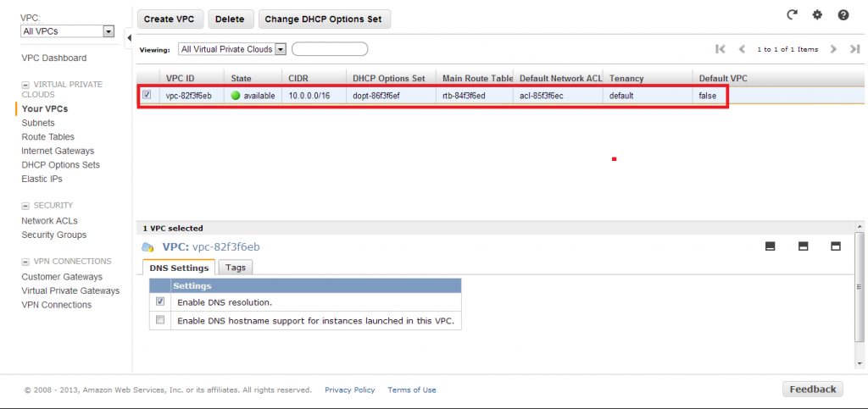Open Subnets in sidebar
Viewport: 868px width, 409px height.
(x=38, y=123)
